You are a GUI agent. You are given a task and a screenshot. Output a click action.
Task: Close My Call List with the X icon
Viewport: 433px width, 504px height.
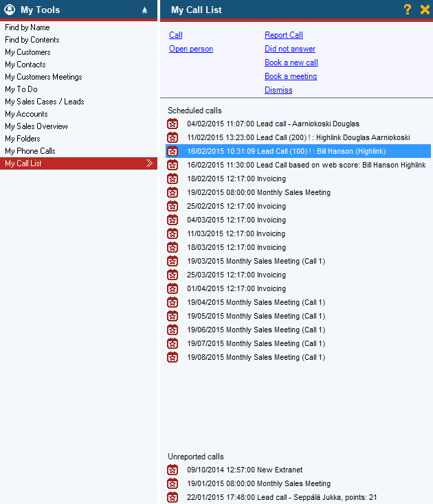click(425, 10)
